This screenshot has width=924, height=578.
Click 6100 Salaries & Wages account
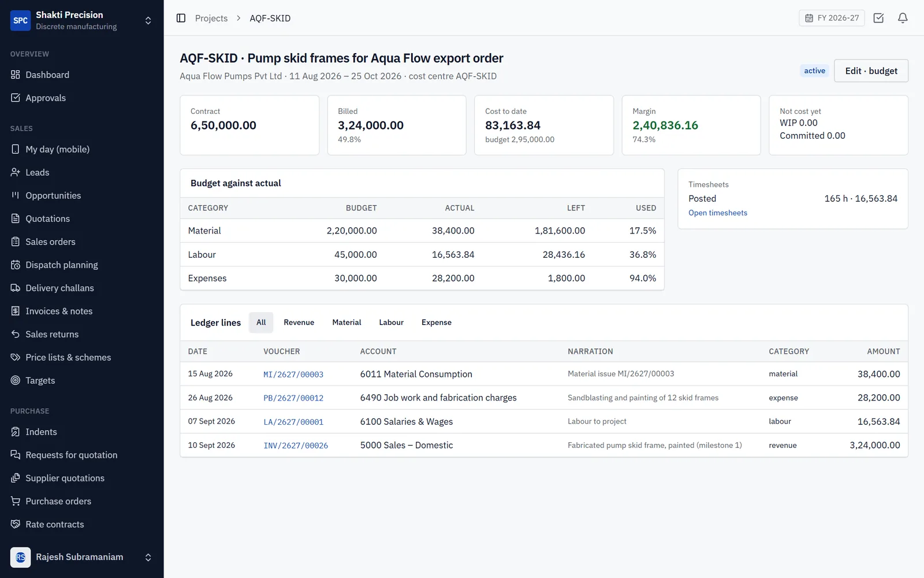(407, 421)
